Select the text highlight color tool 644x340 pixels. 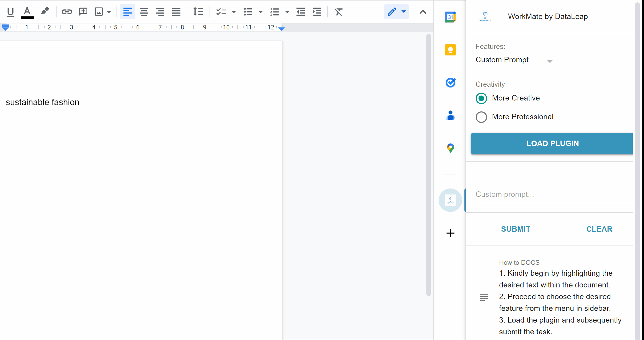point(44,11)
